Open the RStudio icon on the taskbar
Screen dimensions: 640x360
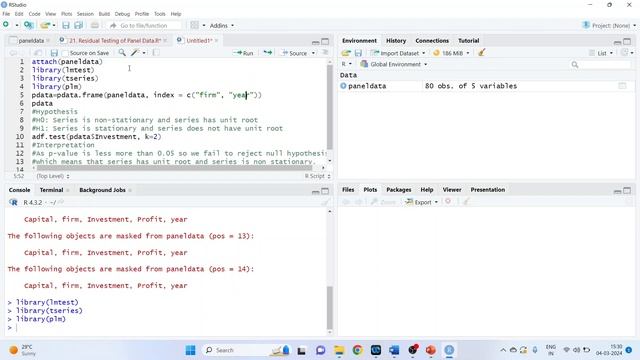point(449,350)
